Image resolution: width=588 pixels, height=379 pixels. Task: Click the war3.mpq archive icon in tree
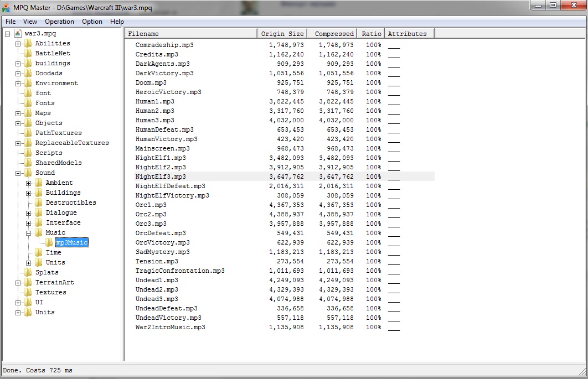coord(18,33)
